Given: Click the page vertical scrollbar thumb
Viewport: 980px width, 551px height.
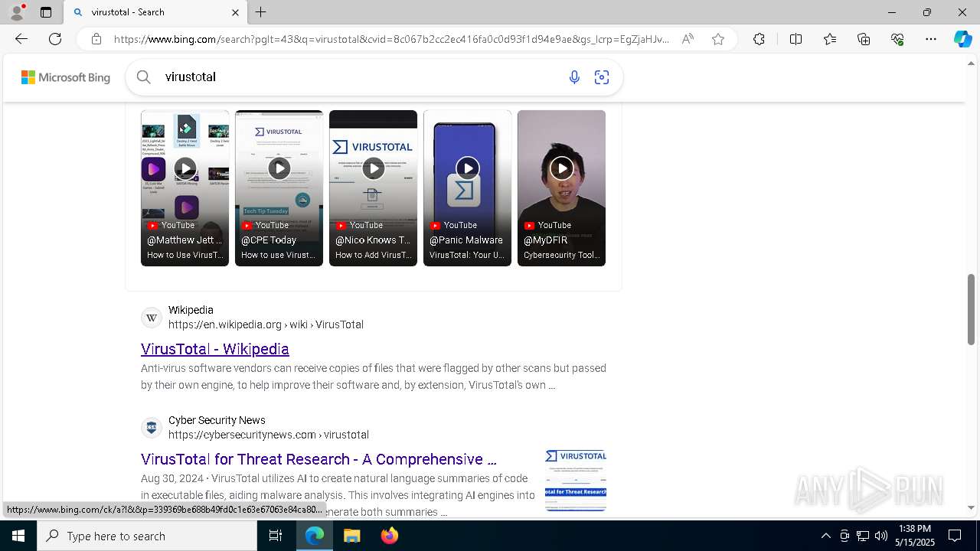Looking at the screenshot, I should [x=972, y=309].
